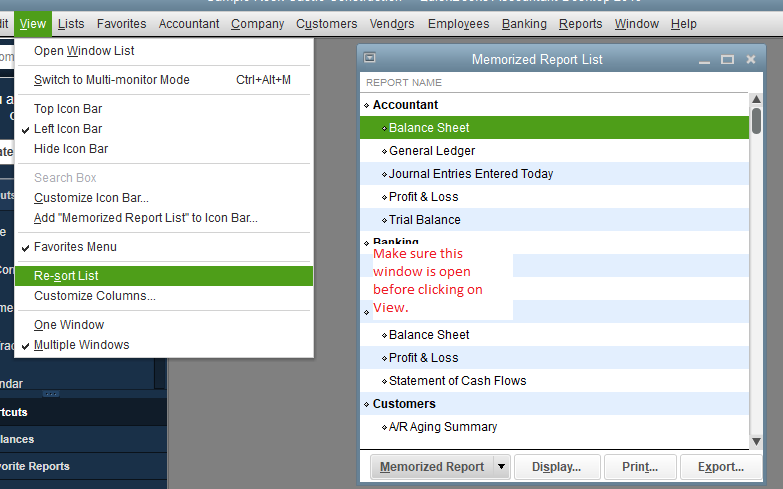Open the Banking menu
783x489 pixels.
pyautogui.click(x=524, y=24)
